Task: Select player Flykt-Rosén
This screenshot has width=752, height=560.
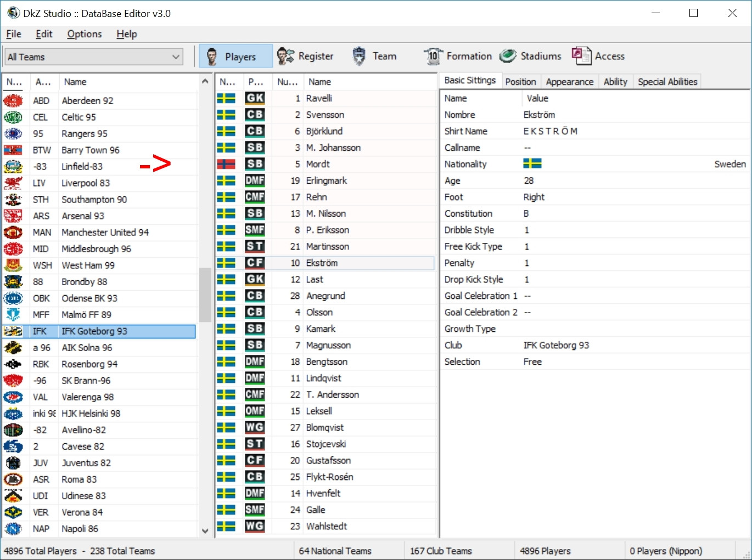Action: 325,477
